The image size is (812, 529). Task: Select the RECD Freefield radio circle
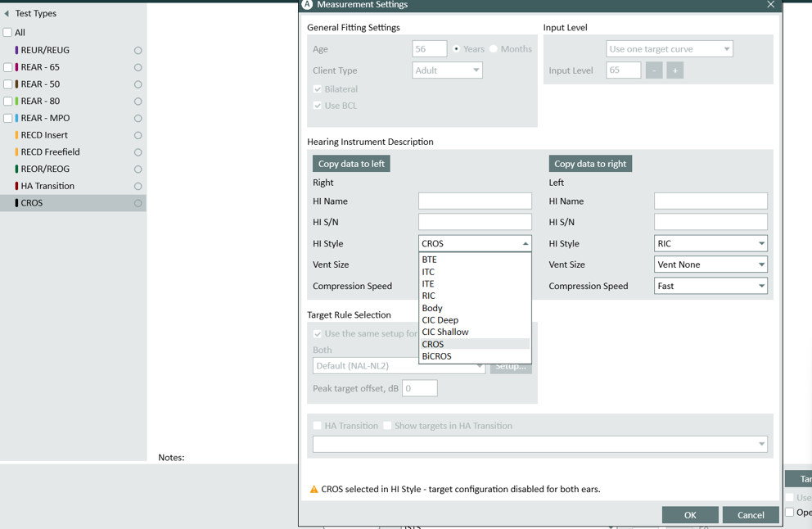point(138,152)
